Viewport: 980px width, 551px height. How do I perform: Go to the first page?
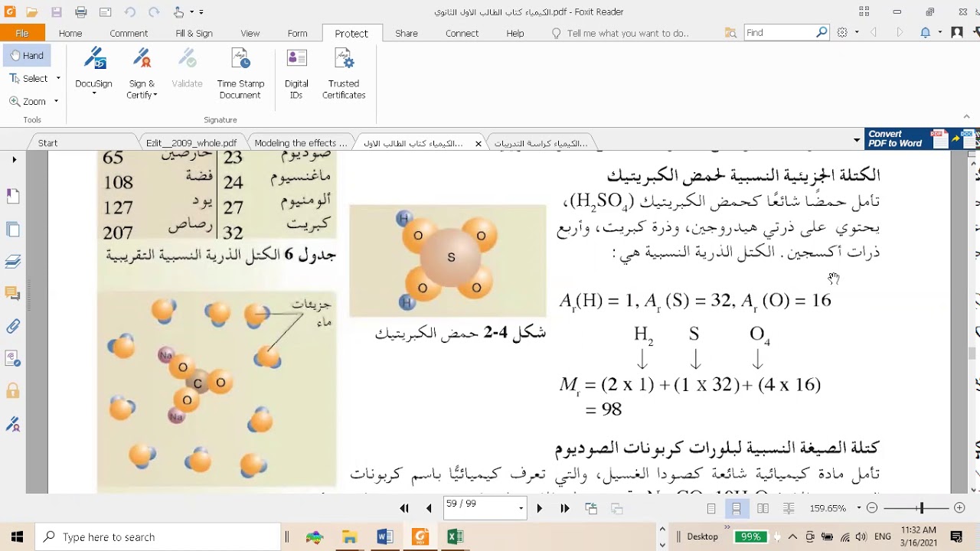click(x=404, y=508)
